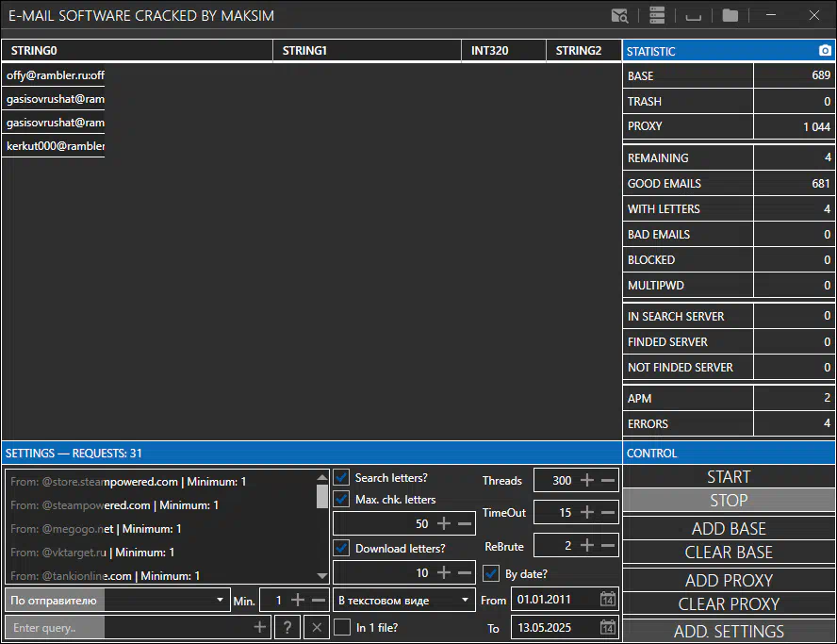Click the START button
Viewport: 837px width, 644px height.
(x=729, y=476)
